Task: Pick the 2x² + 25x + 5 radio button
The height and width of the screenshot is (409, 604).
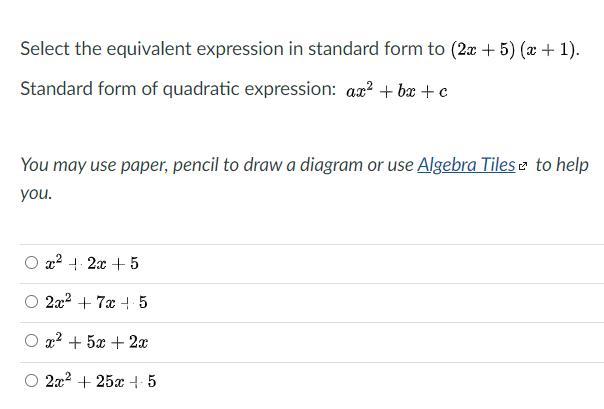Action: pos(32,381)
